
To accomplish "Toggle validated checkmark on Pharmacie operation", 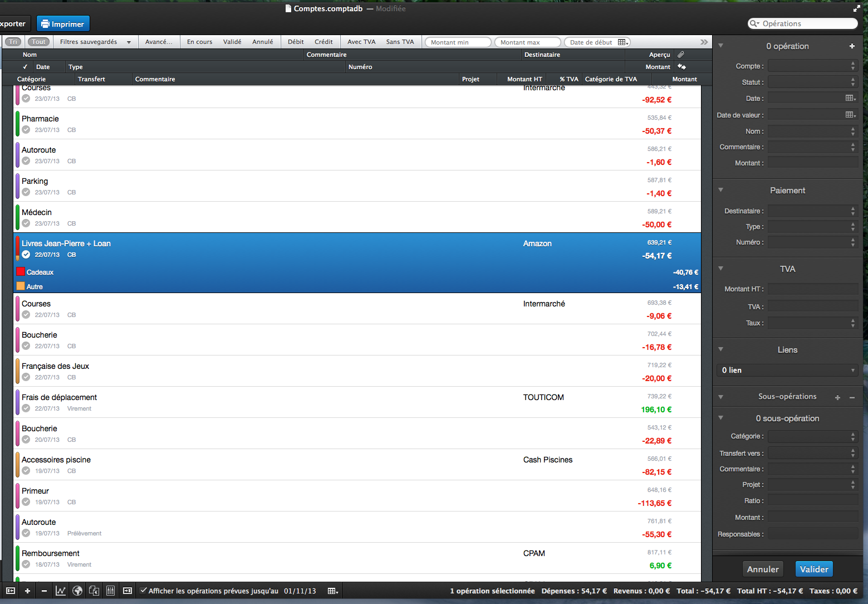I will tap(26, 130).
